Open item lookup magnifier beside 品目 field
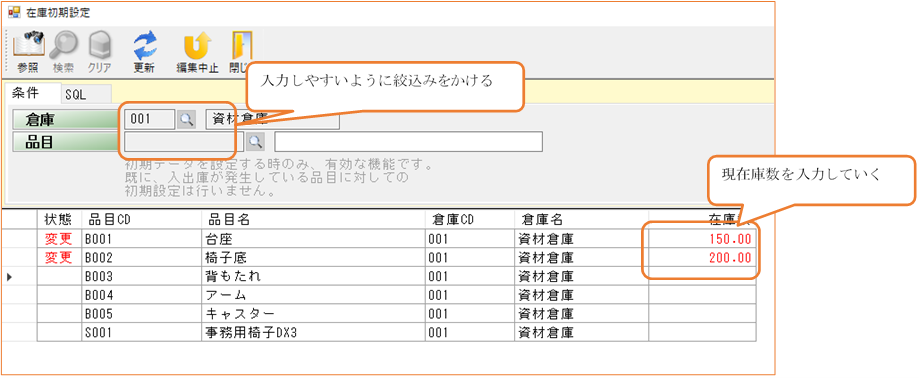The image size is (919, 379). [x=255, y=141]
